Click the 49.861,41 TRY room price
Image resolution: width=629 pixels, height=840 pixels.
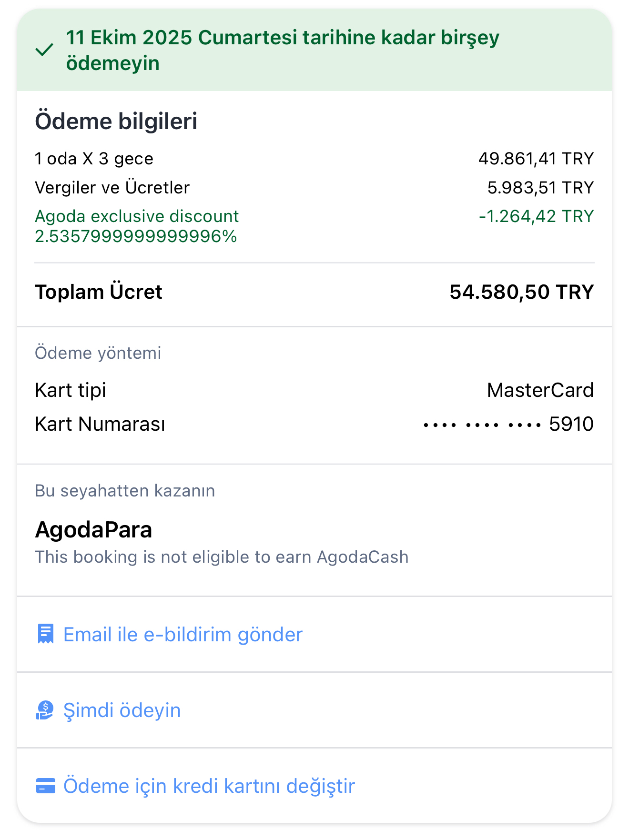[536, 159]
